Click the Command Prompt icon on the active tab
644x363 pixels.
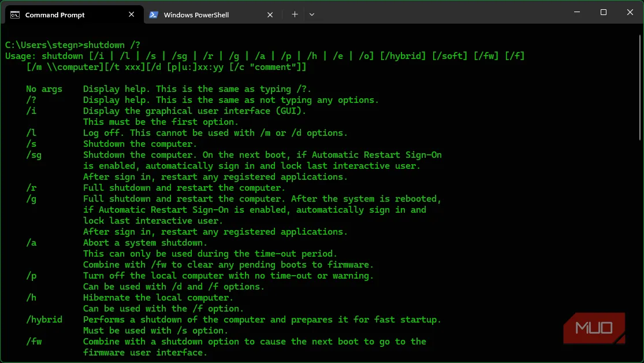tap(16, 14)
